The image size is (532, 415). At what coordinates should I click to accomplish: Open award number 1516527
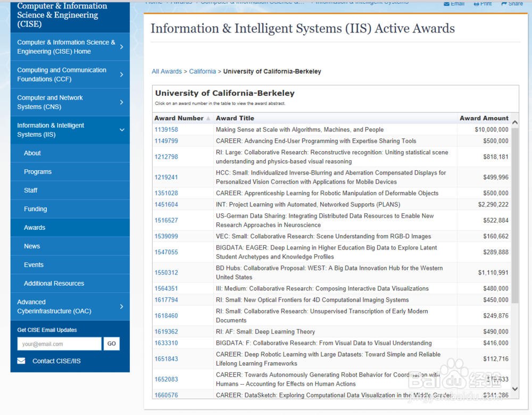(166, 220)
